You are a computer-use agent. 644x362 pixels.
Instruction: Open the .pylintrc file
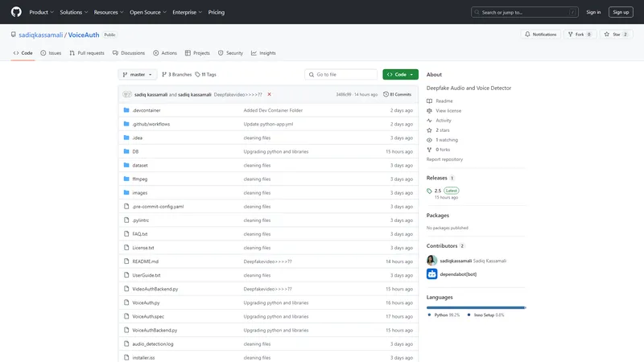coord(140,220)
